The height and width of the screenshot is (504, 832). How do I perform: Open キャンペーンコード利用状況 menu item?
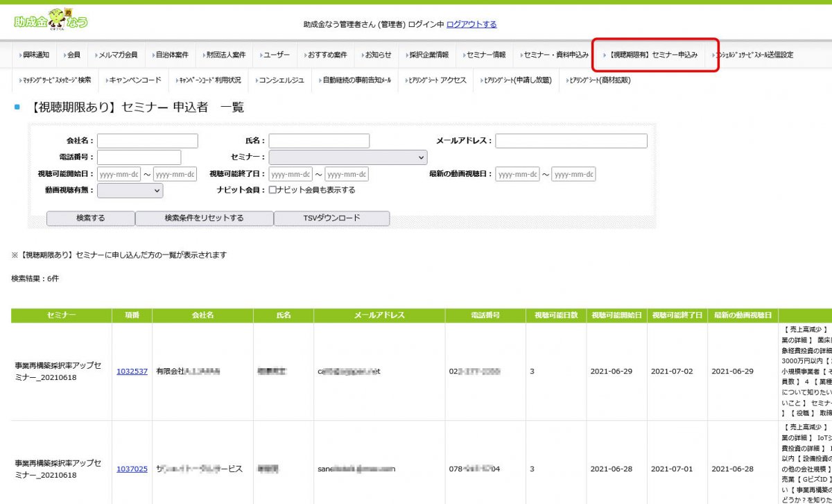[209, 80]
